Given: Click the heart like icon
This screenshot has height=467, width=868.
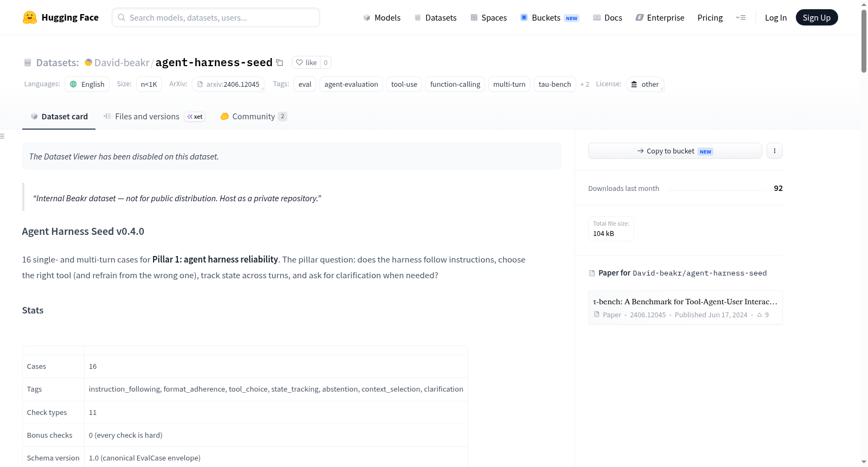Looking at the screenshot, I should 299,62.
